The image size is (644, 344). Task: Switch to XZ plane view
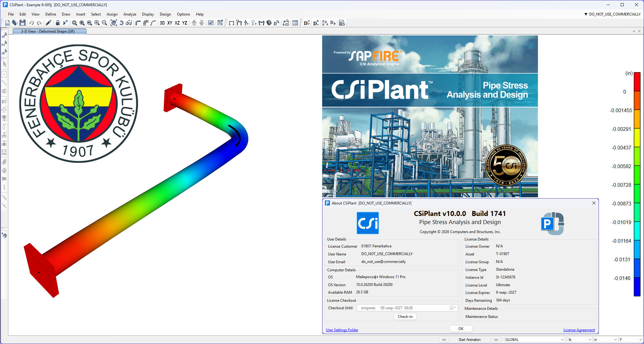(177, 23)
